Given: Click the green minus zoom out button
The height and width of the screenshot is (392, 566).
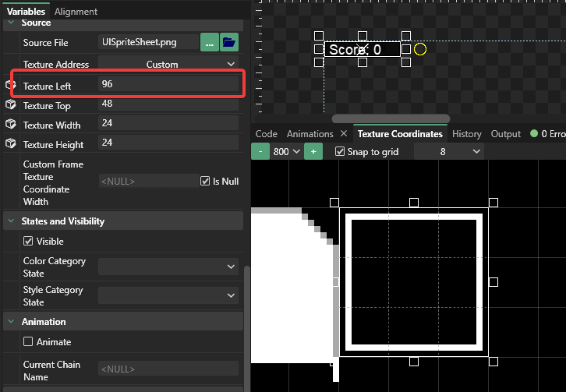Looking at the screenshot, I should 260,152.
